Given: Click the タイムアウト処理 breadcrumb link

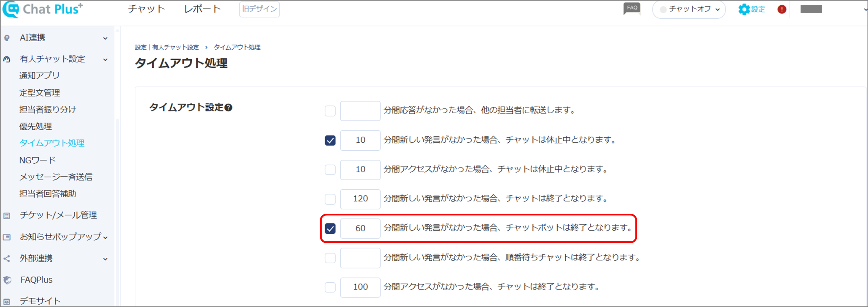Looking at the screenshot, I should (x=237, y=47).
